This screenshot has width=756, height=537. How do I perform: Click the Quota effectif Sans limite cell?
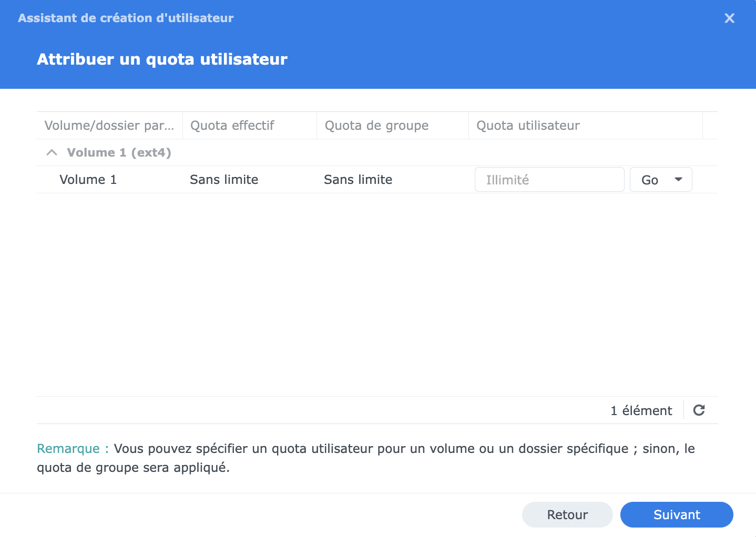[224, 180]
